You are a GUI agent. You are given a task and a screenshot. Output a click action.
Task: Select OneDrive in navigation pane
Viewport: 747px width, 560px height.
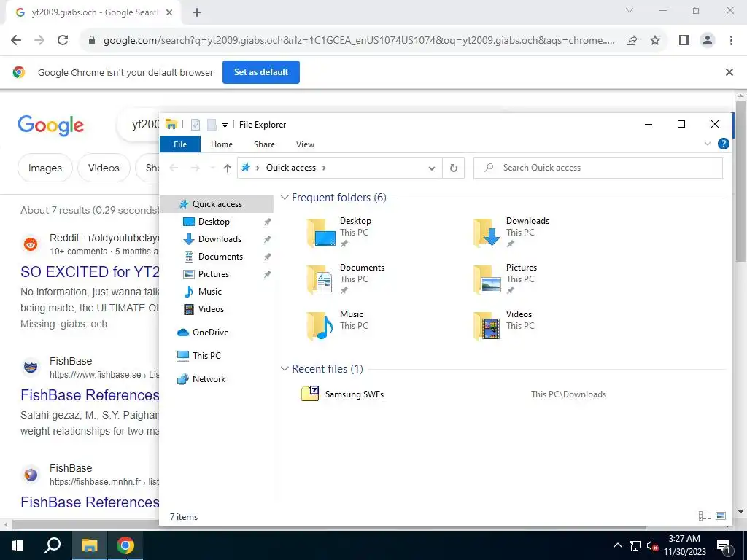(x=210, y=332)
